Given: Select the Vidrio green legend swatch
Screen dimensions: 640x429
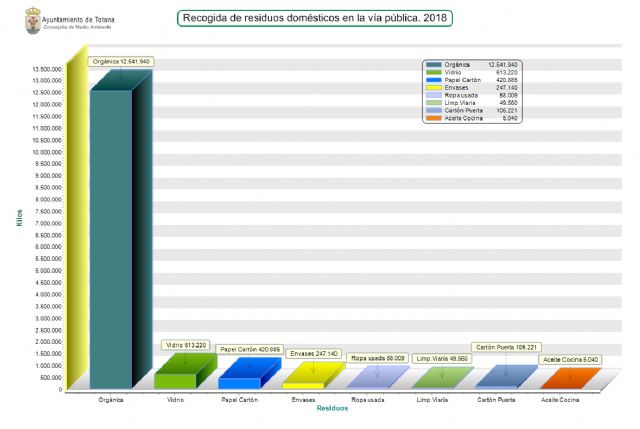Looking at the screenshot, I should click(434, 72).
